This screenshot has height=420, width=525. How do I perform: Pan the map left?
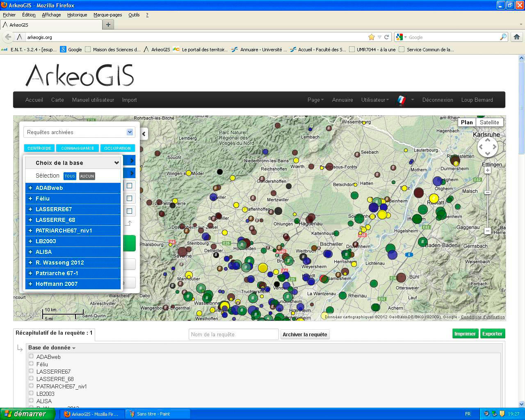pyautogui.click(x=481, y=147)
